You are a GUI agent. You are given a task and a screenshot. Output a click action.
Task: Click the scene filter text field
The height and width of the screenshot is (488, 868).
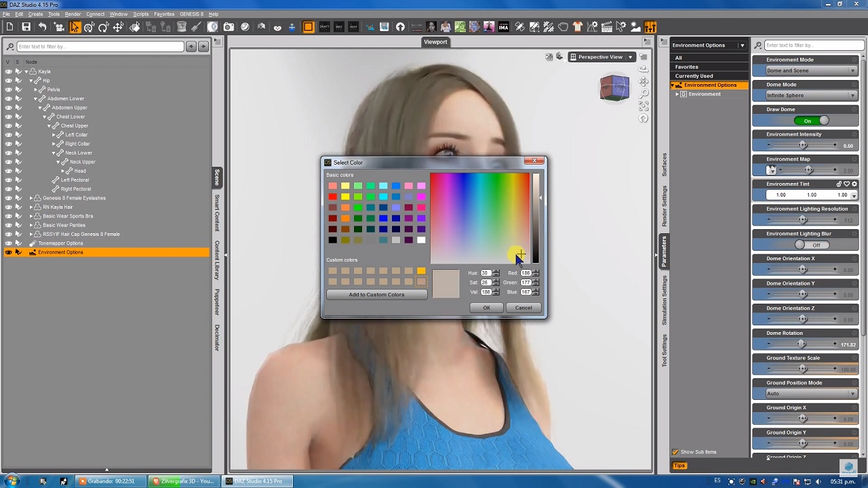[100, 47]
